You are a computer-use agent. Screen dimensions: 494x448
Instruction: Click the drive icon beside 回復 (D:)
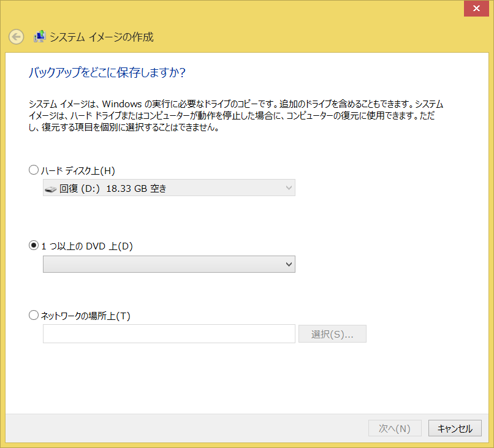[51, 189]
